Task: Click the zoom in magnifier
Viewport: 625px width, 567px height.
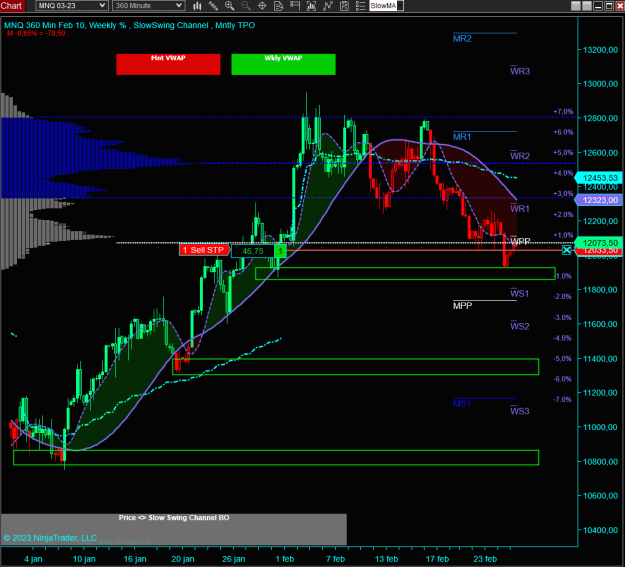Action: tap(230, 6)
